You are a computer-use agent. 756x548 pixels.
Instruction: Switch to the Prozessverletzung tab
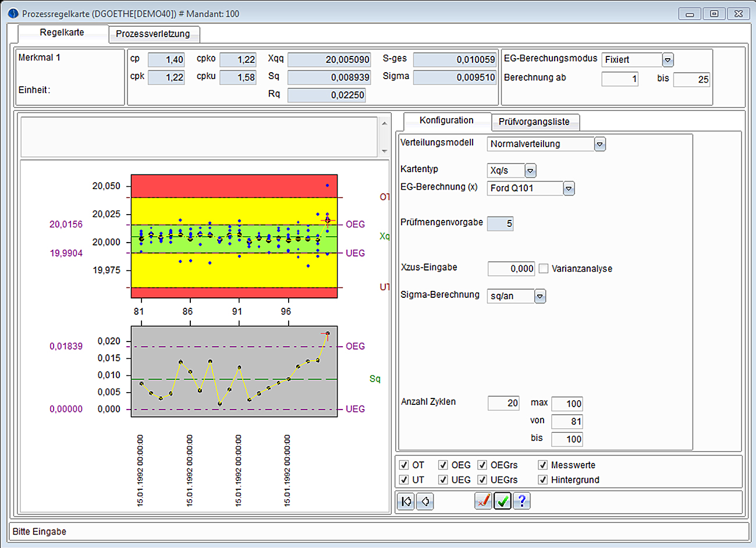[x=152, y=34]
